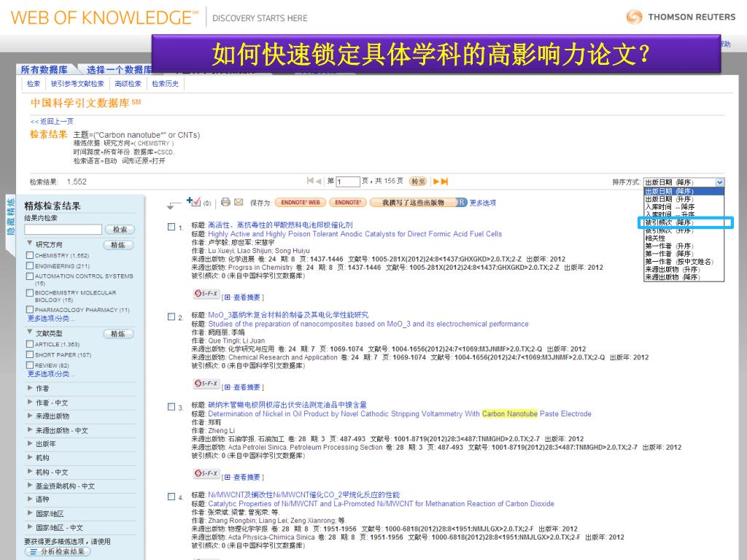Go to the first results page icon
The height and width of the screenshot is (560, 747).
click(x=310, y=181)
